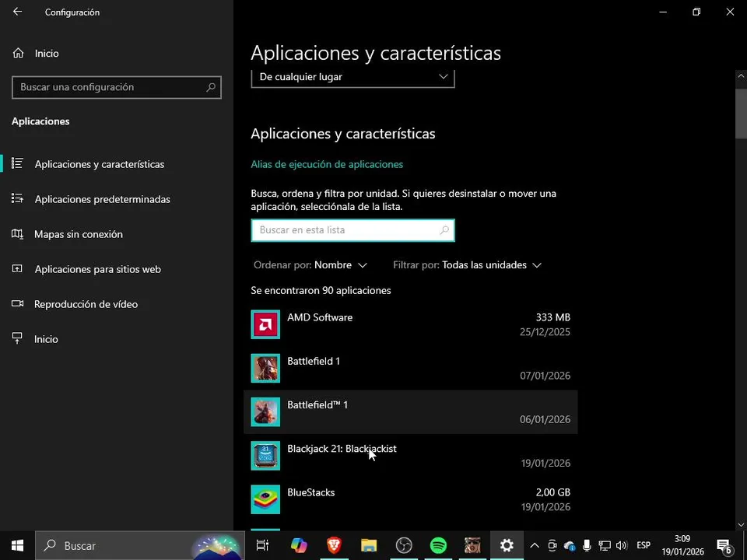Open File Explorer from the taskbar
This screenshot has width=747, height=560.
(369, 546)
